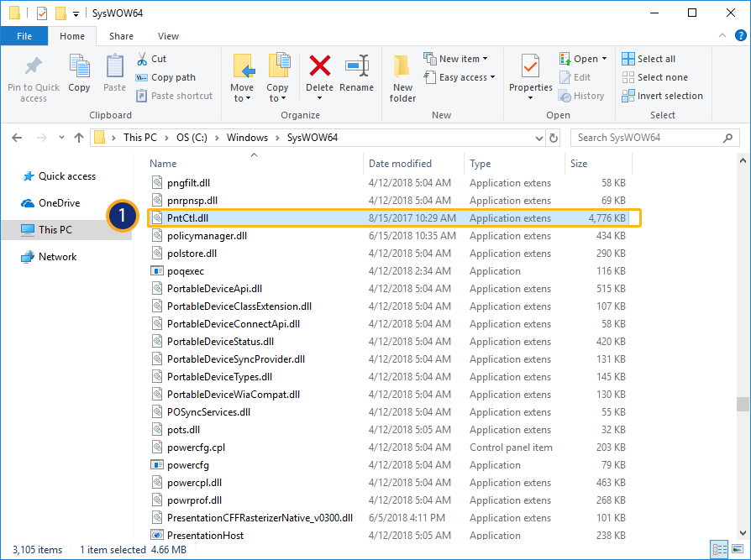Click the Delete red X icon
This screenshot has height=560, width=751.
coord(319,67)
